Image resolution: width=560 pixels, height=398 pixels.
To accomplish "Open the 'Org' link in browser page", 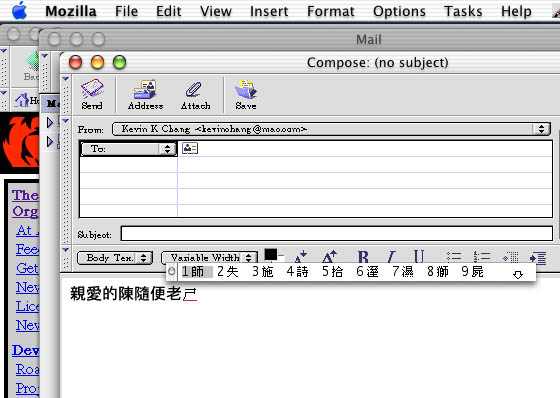I will click(x=25, y=212).
